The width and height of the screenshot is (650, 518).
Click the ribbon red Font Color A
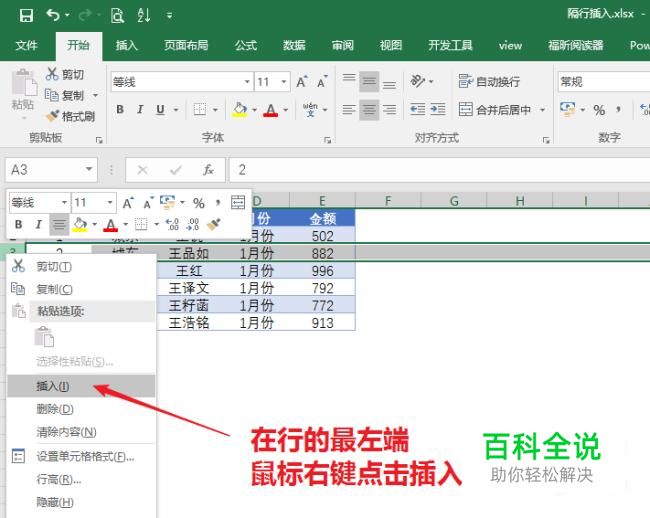point(271,109)
